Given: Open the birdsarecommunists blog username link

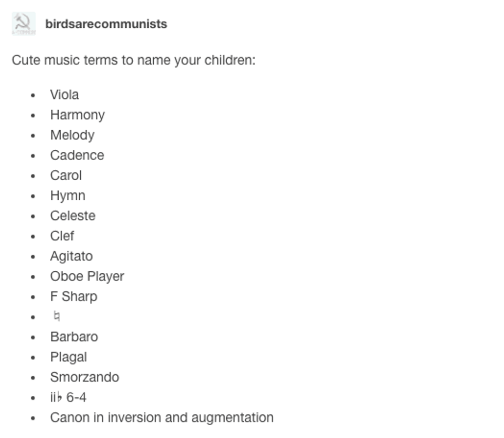Looking at the screenshot, I should tap(106, 24).
